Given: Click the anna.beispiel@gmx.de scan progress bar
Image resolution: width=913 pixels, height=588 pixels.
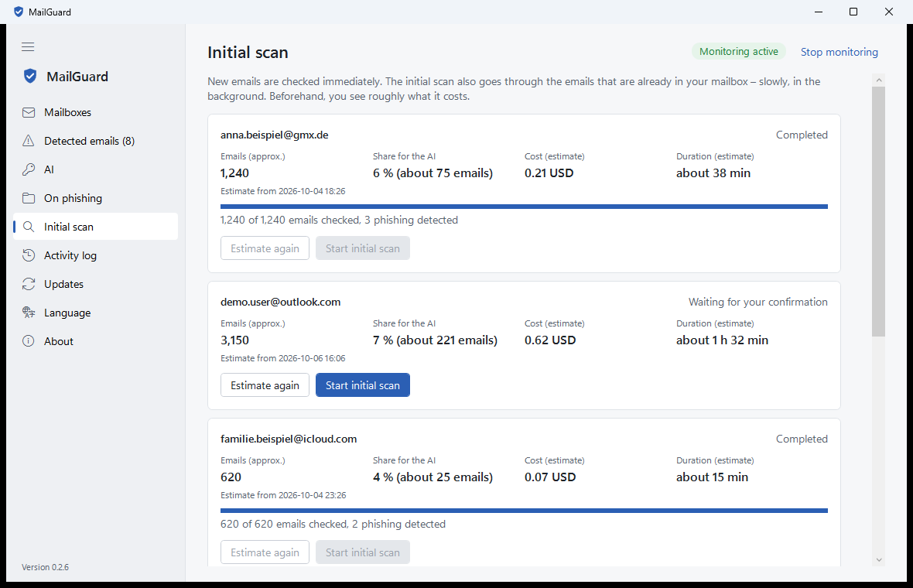Looking at the screenshot, I should click(524, 207).
